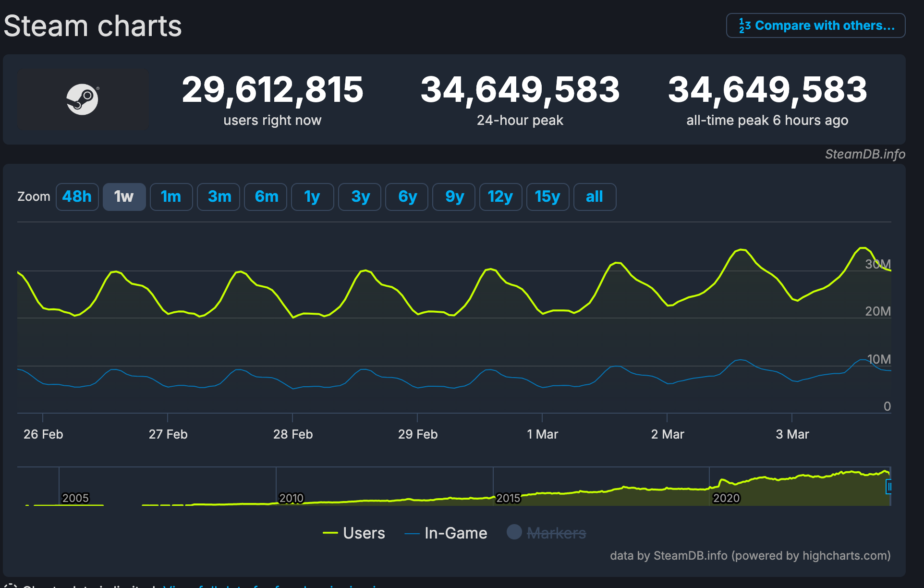Image resolution: width=924 pixels, height=588 pixels.
Task: Select the 15y zoom range
Action: (547, 196)
